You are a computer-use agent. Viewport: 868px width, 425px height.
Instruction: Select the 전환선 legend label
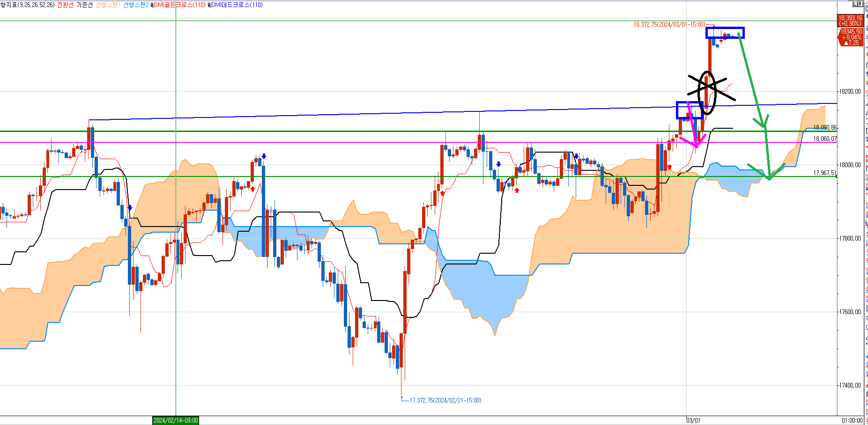coord(65,5)
